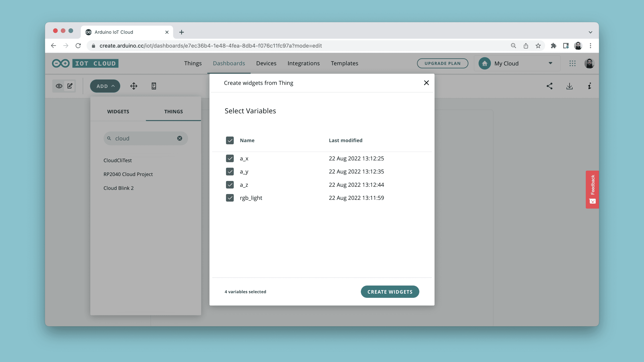Select the arrange widgets move icon

click(134, 86)
